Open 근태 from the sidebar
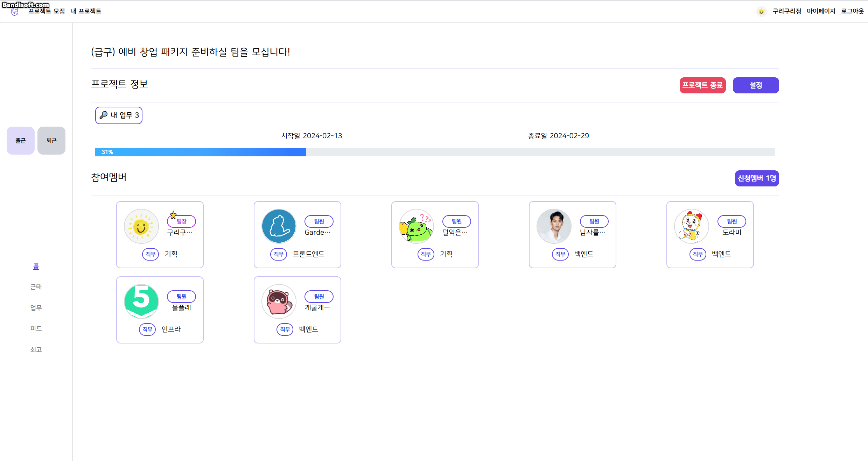Image resolution: width=868 pixels, height=461 pixels. pyautogui.click(x=36, y=286)
